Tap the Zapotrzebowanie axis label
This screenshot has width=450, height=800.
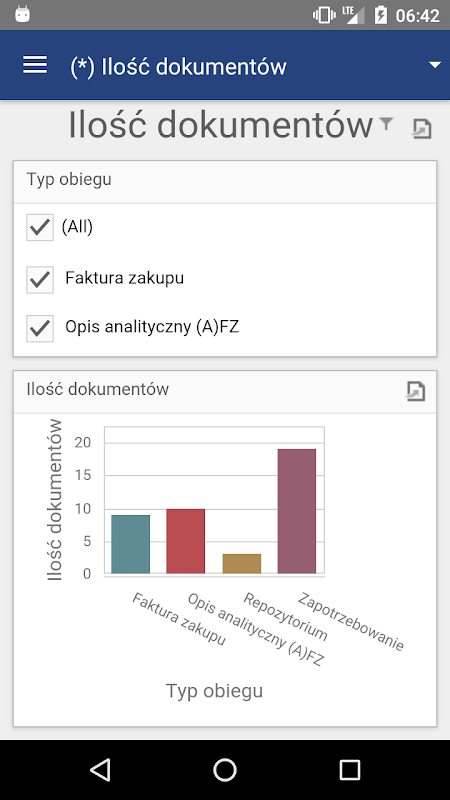(x=352, y=621)
